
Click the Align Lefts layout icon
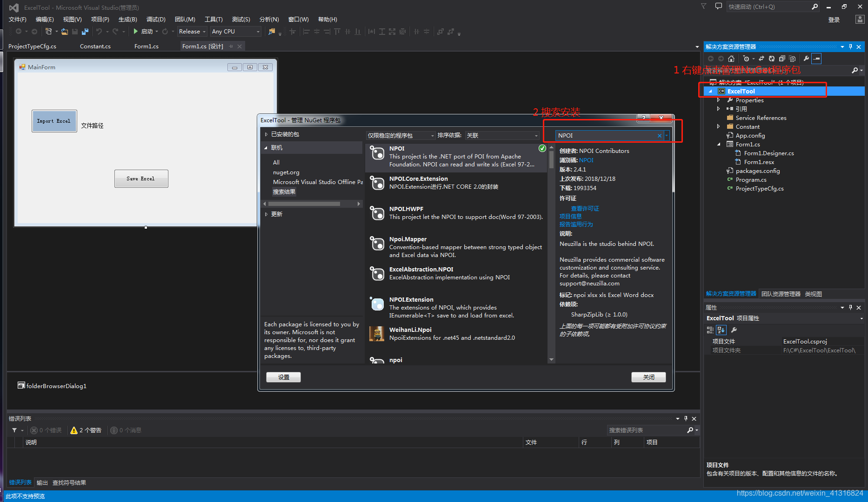306,32
